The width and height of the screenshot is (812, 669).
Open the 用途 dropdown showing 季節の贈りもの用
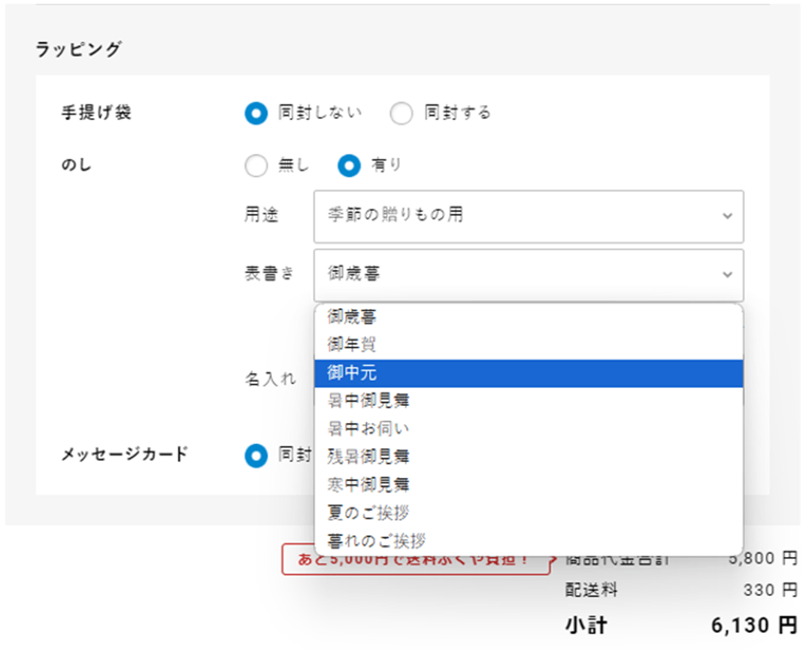[529, 216]
